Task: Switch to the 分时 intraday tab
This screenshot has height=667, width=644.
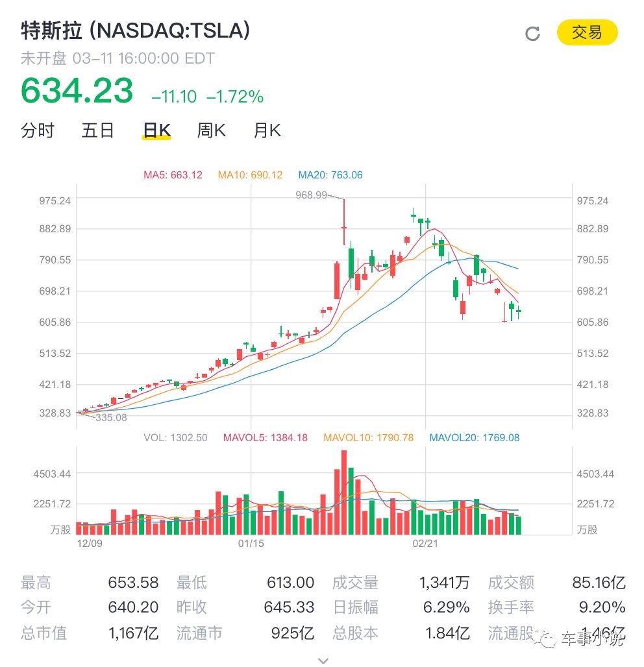Action: 38,130
